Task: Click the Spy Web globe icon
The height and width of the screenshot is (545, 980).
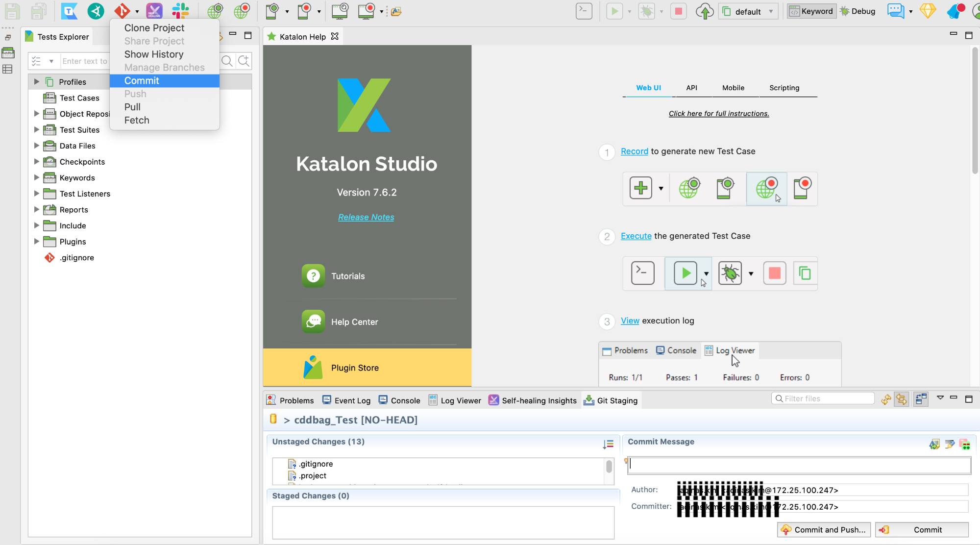Action: point(215,11)
